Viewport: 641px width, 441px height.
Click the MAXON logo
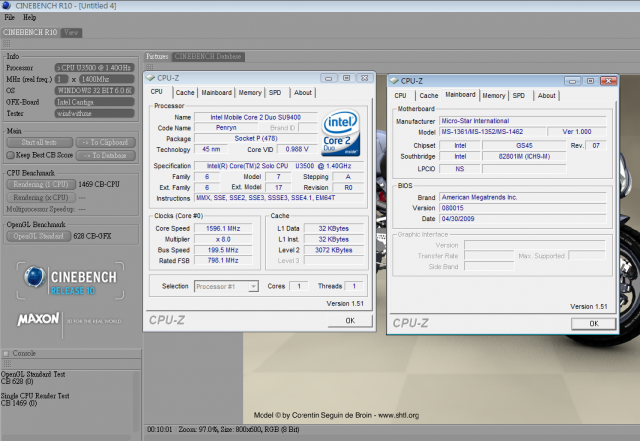(x=38, y=319)
